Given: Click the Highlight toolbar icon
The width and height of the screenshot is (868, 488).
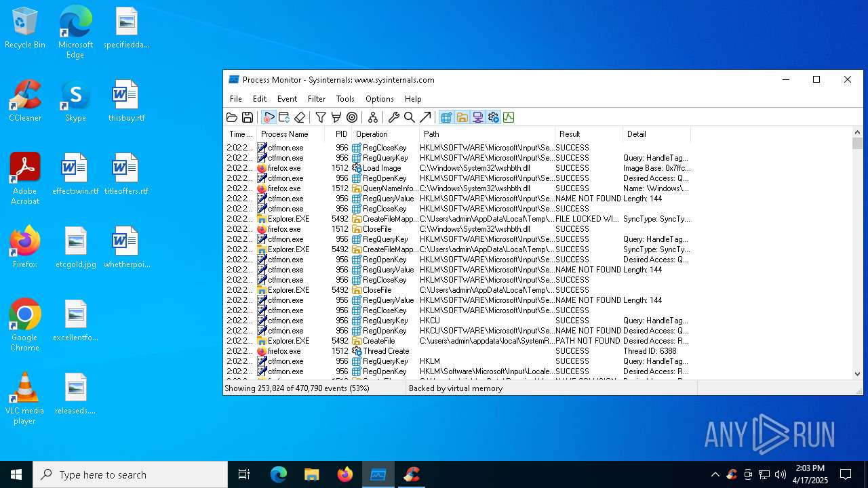Looking at the screenshot, I should [x=336, y=117].
